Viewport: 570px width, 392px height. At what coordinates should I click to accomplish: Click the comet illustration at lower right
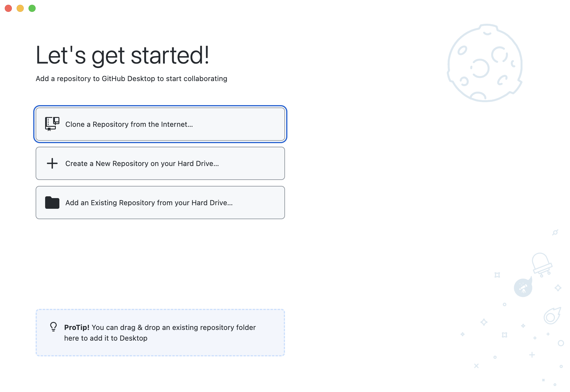coord(552,316)
